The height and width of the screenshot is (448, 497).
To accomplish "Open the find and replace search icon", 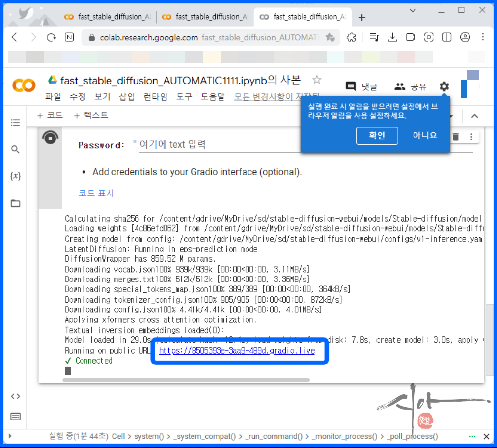I will (15, 149).
